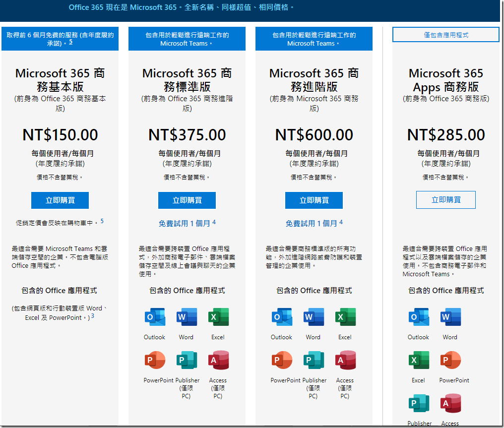Click 前身為 Office 365 商務進階版 subtitle
This screenshot has height=428, width=504.
187,104
